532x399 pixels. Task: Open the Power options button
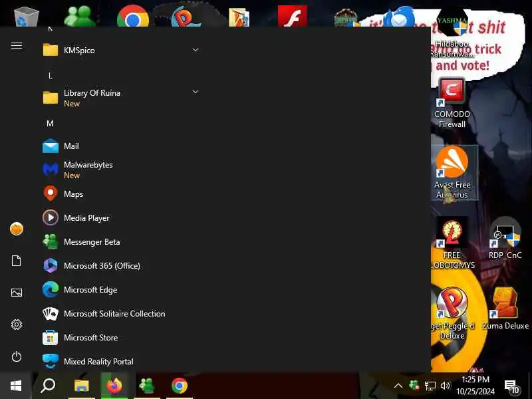click(x=16, y=356)
